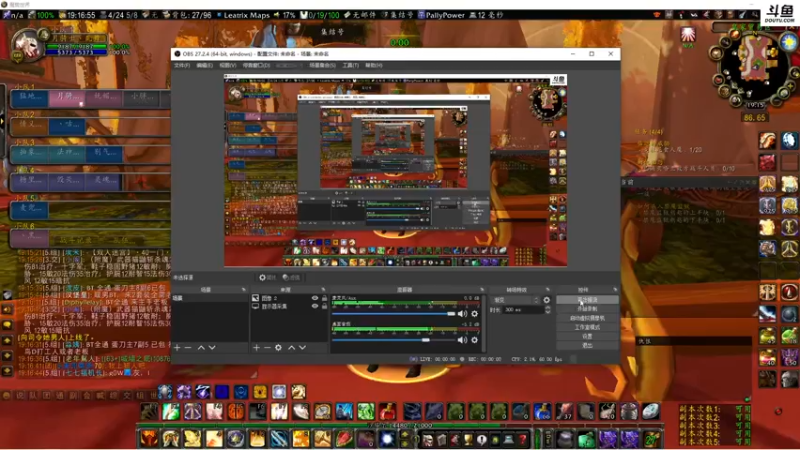Select 显示器采集 in the sources list
The height and width of the screenshot is (450, 800).
coord(274,306)
